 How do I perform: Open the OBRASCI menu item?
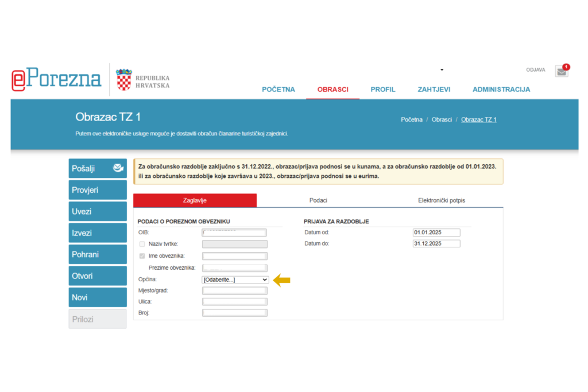click(332, 90)
